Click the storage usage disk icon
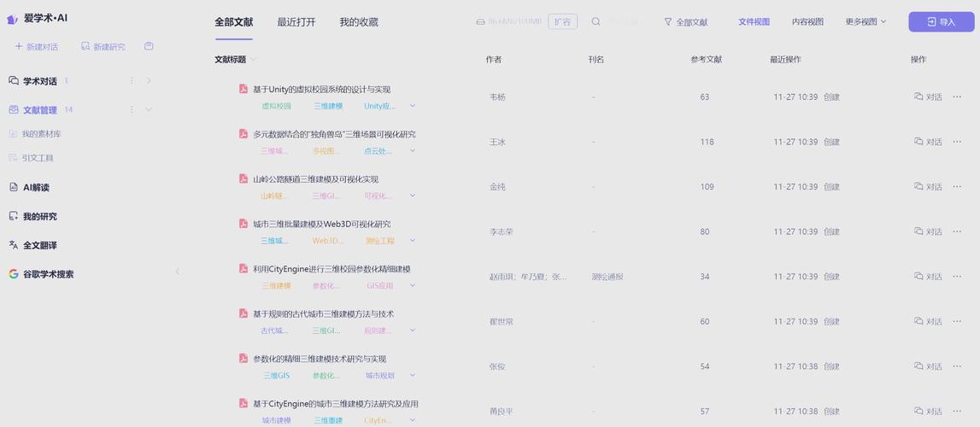 480,22
